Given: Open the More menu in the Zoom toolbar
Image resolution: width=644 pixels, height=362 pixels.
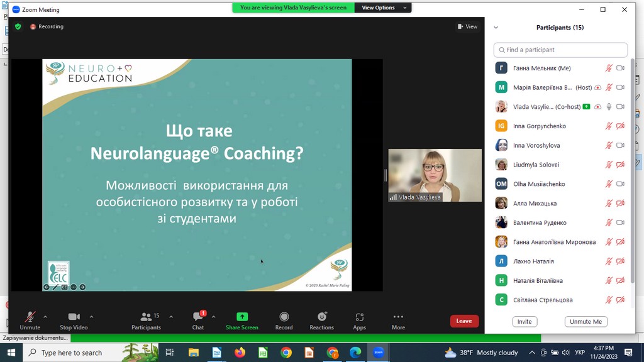Looking at the screenshot, I should tap(398, 319).
